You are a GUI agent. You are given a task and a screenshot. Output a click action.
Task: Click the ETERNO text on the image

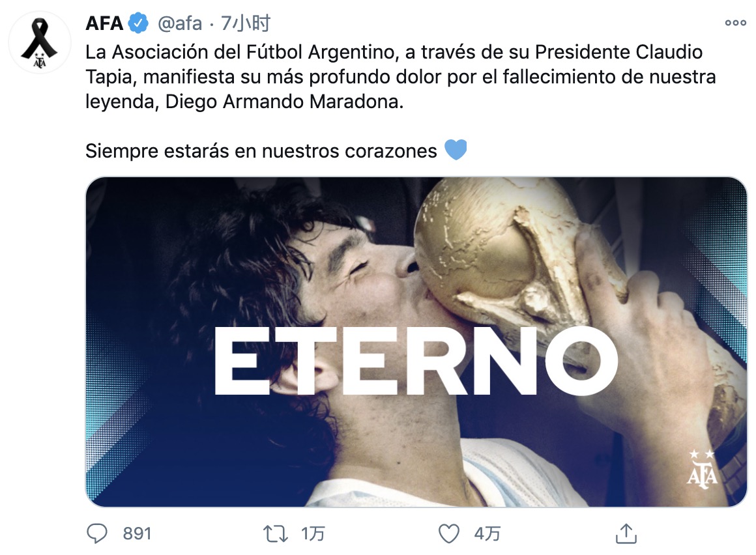tap(416, 361)
